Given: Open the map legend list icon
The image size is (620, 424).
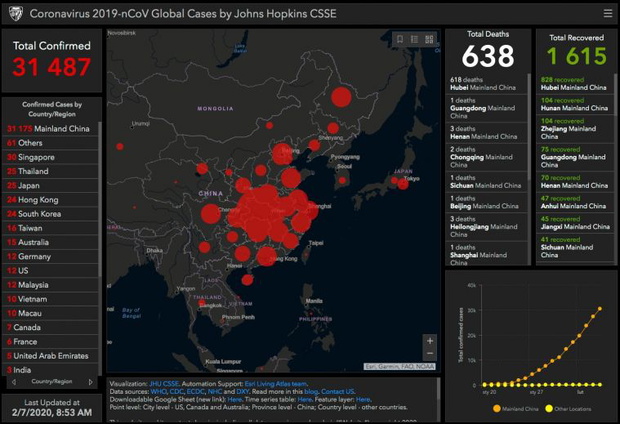Looking at the screenshot, I should (x=414, y=39).
